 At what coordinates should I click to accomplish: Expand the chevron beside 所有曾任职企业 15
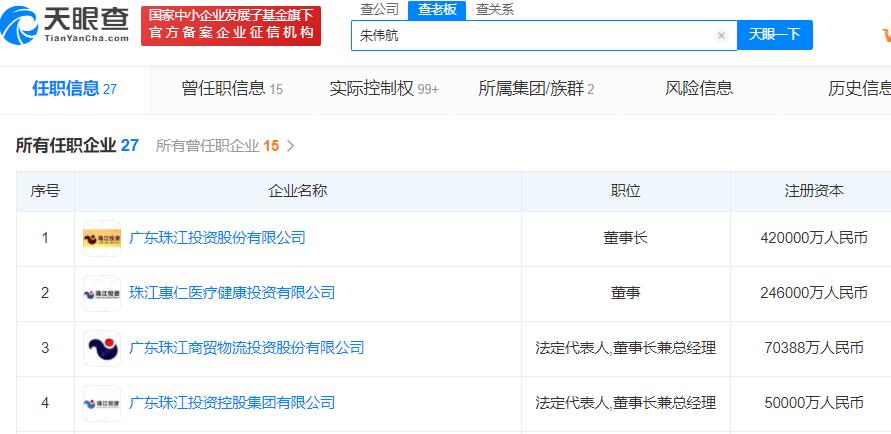(x=290, y=146)
